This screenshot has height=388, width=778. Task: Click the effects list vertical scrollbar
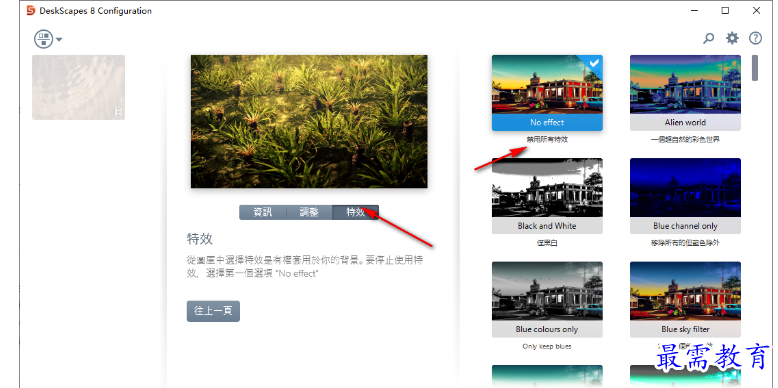click(755, 68)
